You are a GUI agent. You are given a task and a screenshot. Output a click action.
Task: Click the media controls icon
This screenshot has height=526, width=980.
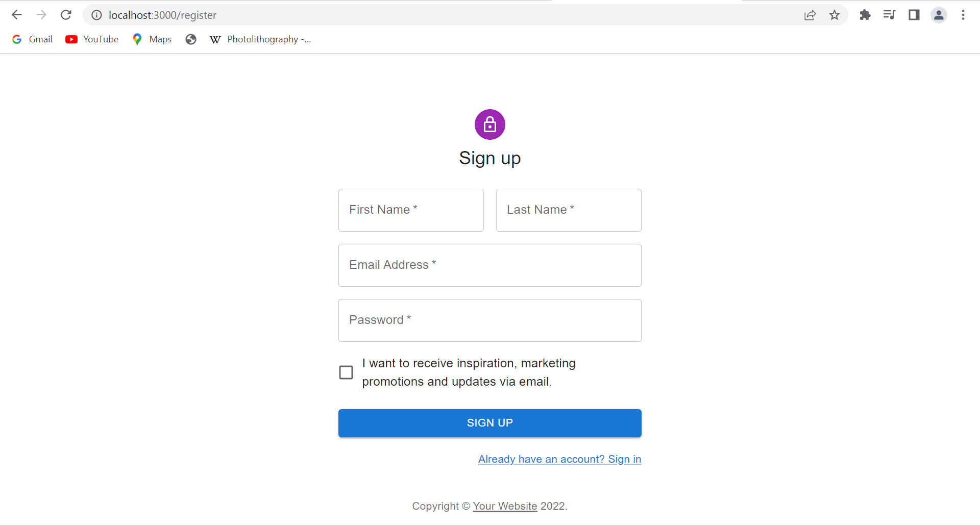[889, 15]
